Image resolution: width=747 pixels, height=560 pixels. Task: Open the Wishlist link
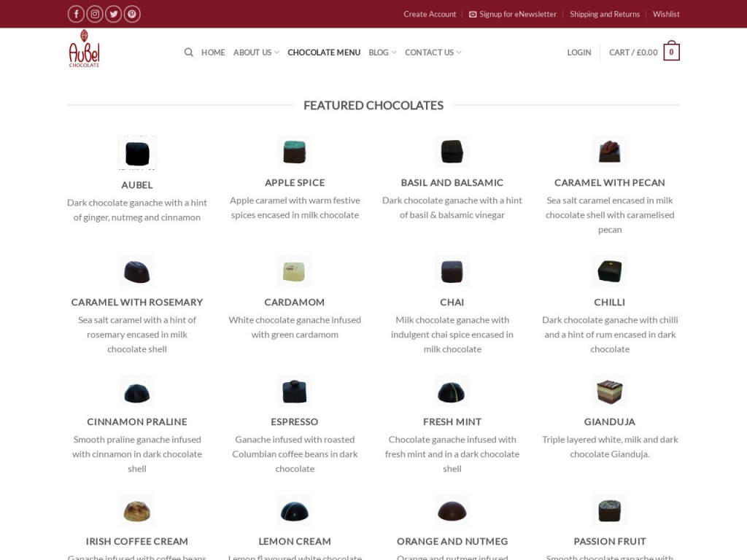(666, 15)
